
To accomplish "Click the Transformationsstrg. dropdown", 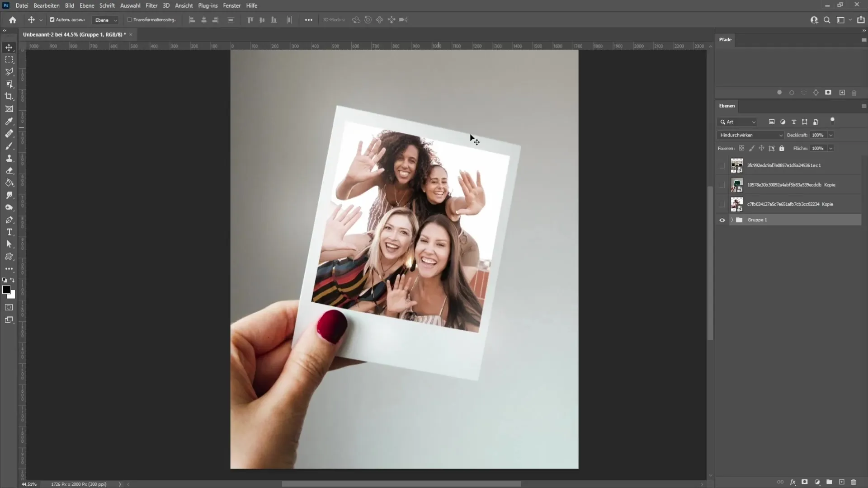I will (x=151, y=20).
